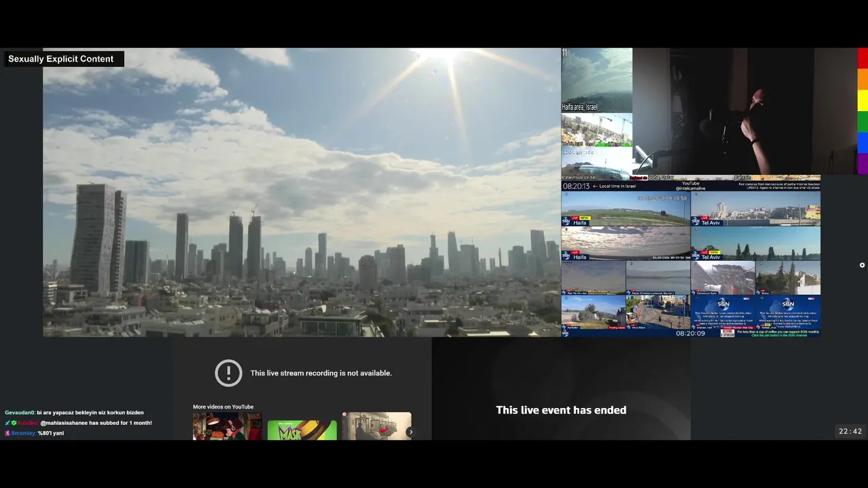Click 'More videos on YouTube' heading
The width and height of the screenshot is (868, 488).
click(x=223, y=407)
